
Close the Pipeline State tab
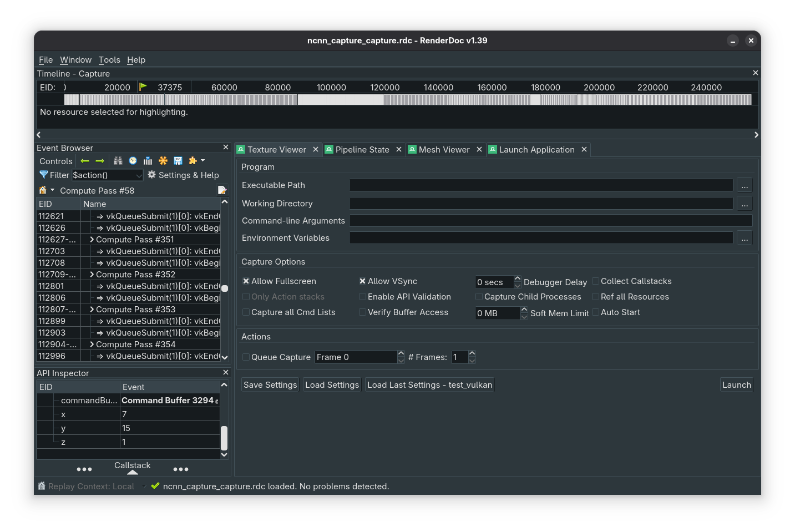(x=399, y=149)
